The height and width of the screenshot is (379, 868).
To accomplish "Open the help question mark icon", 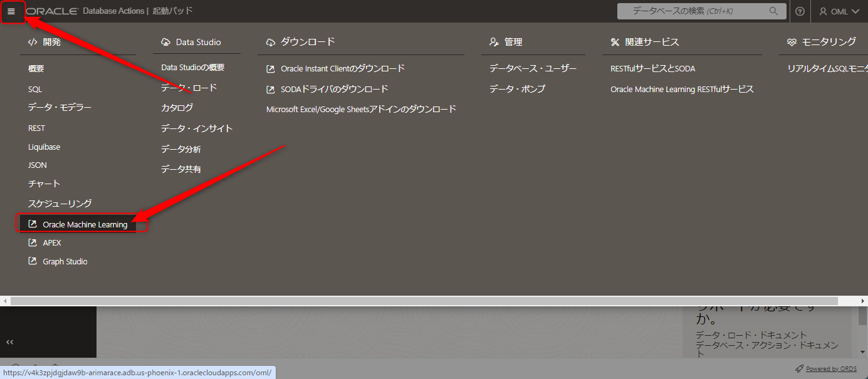I will click(800, 11).
